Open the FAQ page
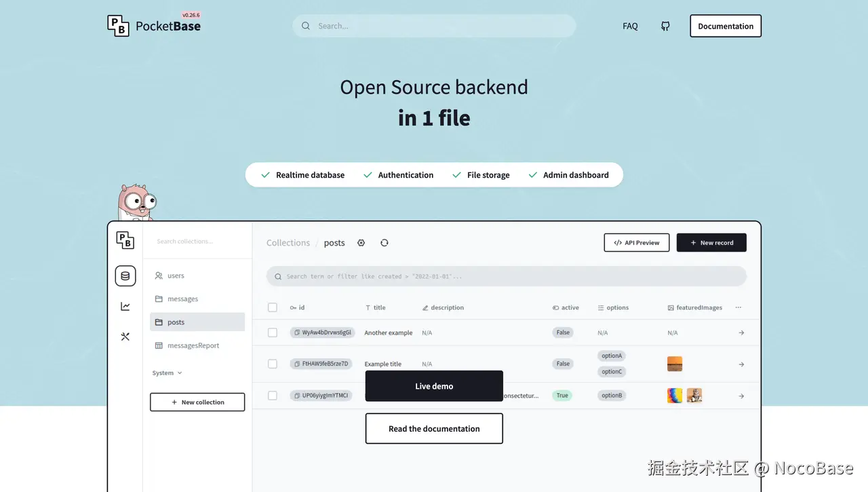 click(630, 26)
